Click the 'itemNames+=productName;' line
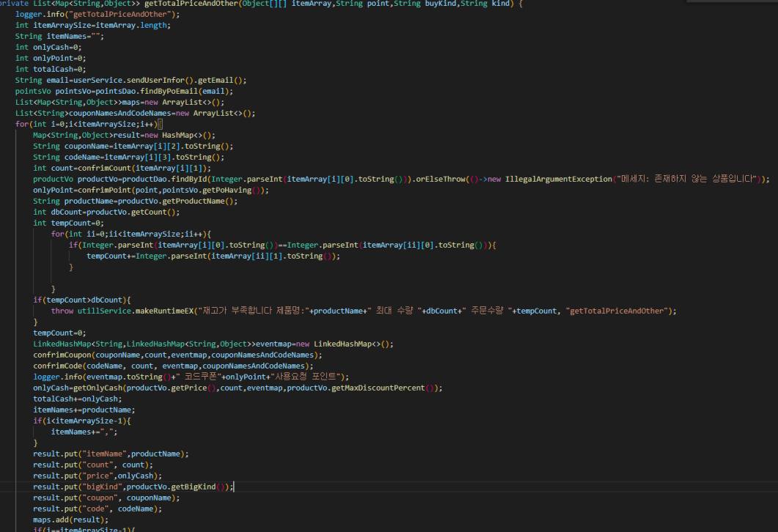 tap(84, 410)
